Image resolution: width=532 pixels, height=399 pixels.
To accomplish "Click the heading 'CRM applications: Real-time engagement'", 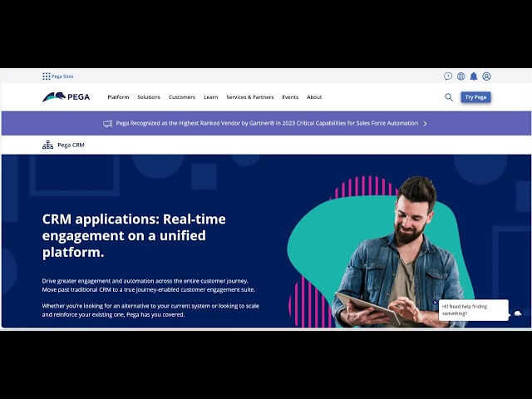I will 134,235.
